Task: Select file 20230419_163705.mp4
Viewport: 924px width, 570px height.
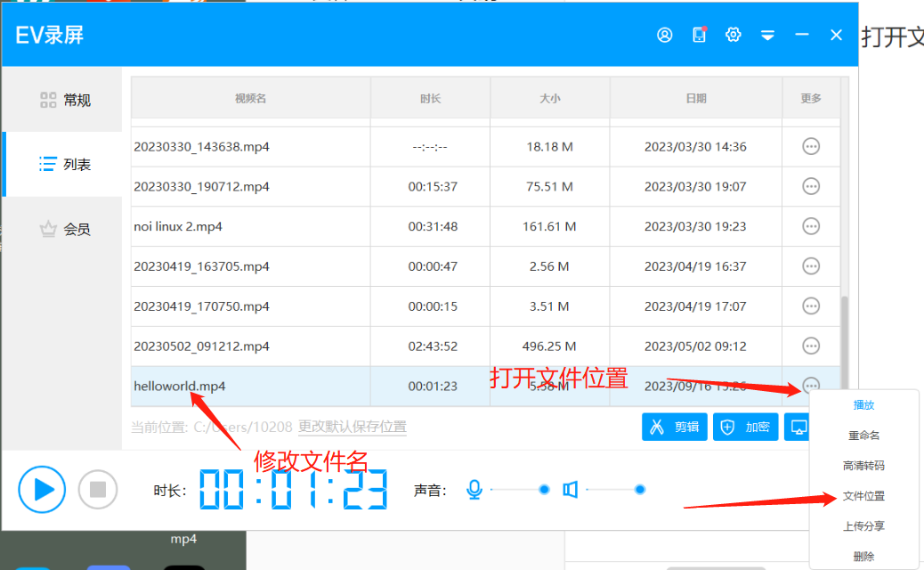Action: (201, 266)
